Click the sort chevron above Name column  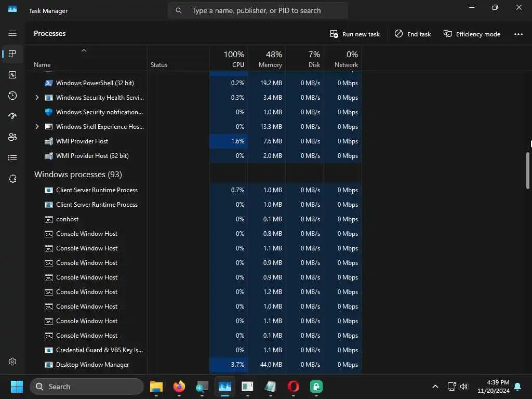click(84, 50)
